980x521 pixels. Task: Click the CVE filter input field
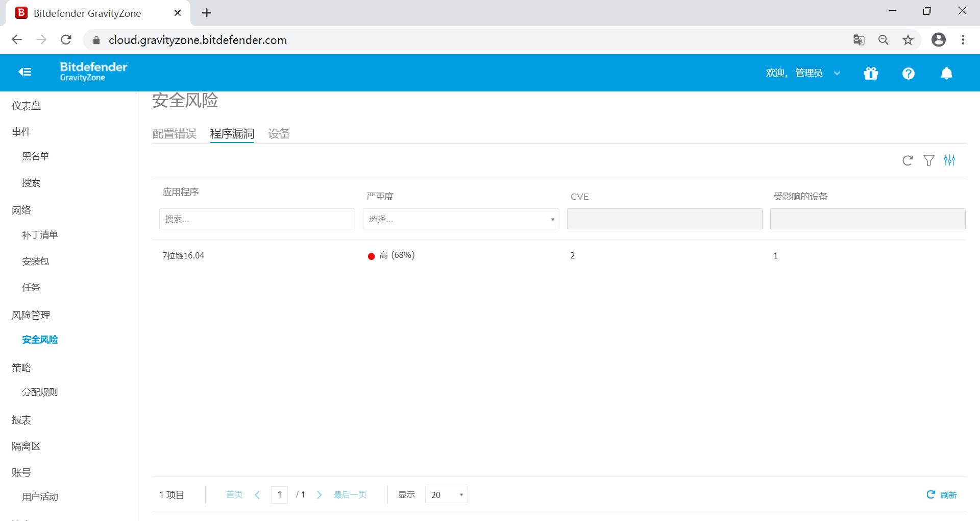coord(665,219)
